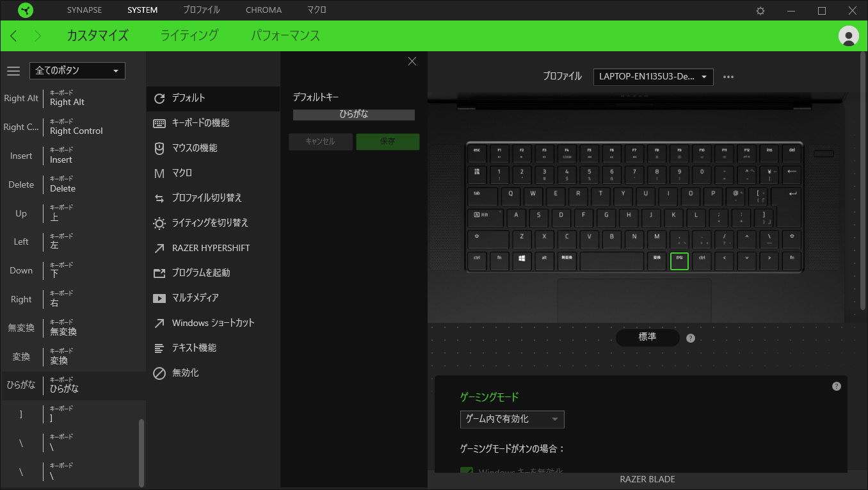868x490 pixels.
Task: Select the Windows logo key on the keyboard
Action: (522, 261)
